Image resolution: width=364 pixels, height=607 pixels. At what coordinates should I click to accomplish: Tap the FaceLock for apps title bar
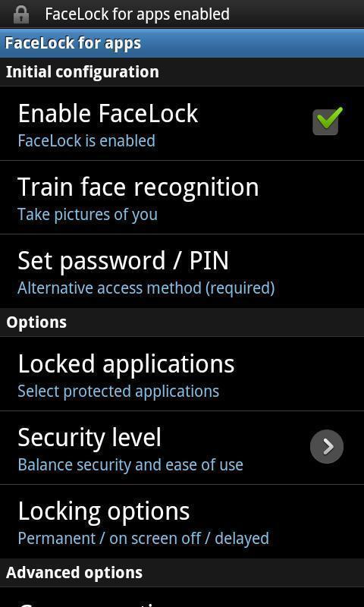[182, 43]
